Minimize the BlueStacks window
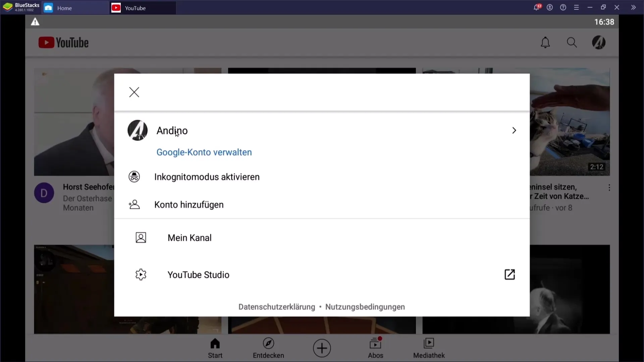644x362 pixels. tap(590, 7)
